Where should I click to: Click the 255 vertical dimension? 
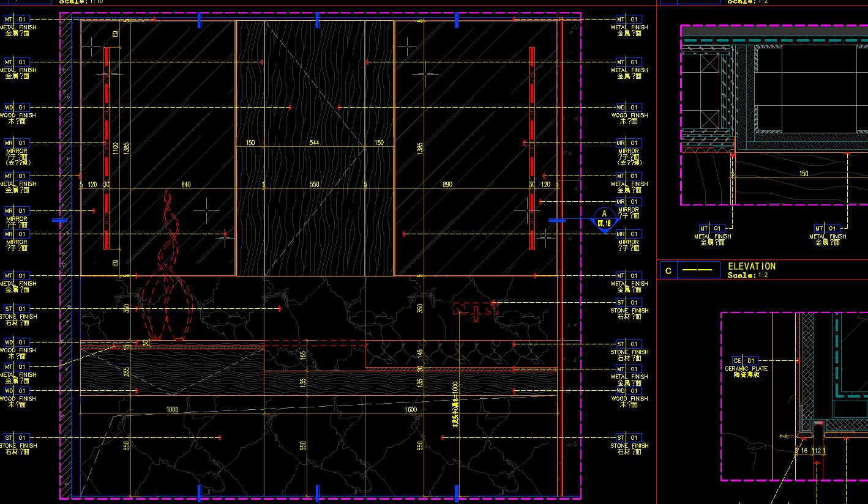point(127,372)
